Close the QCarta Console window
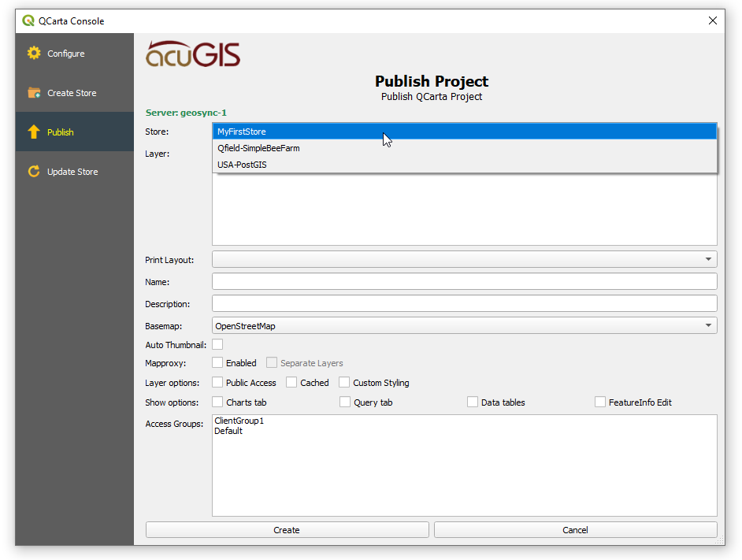Screen dimensions: 742x560 713,20
